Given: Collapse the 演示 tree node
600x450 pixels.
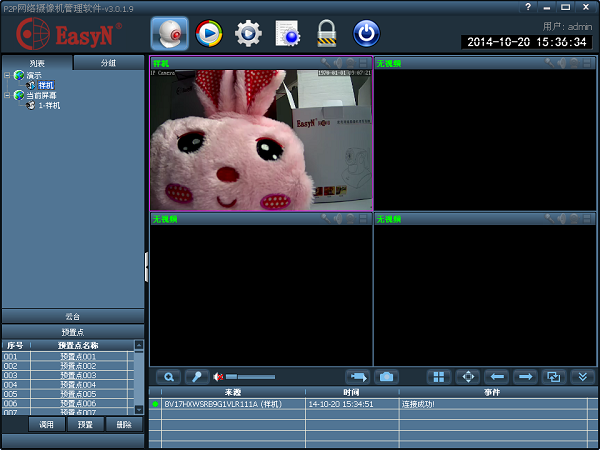Looking at the screenshot, I should click(x=7, y=76).
